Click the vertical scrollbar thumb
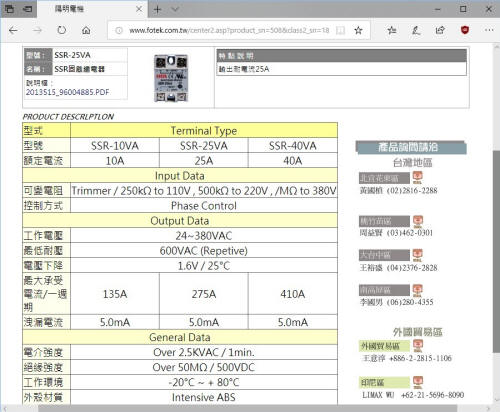 (496, 251)
